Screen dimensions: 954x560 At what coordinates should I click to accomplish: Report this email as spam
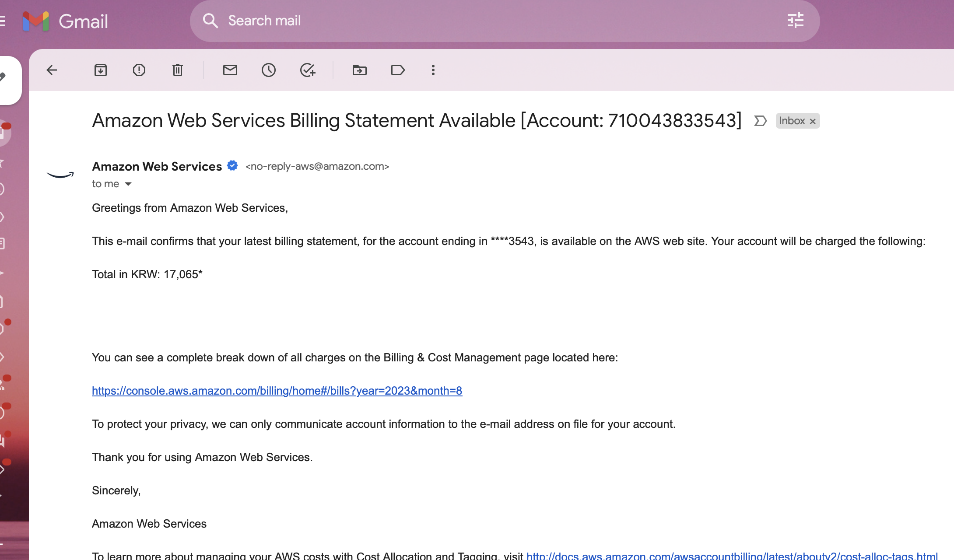[139, 70]
